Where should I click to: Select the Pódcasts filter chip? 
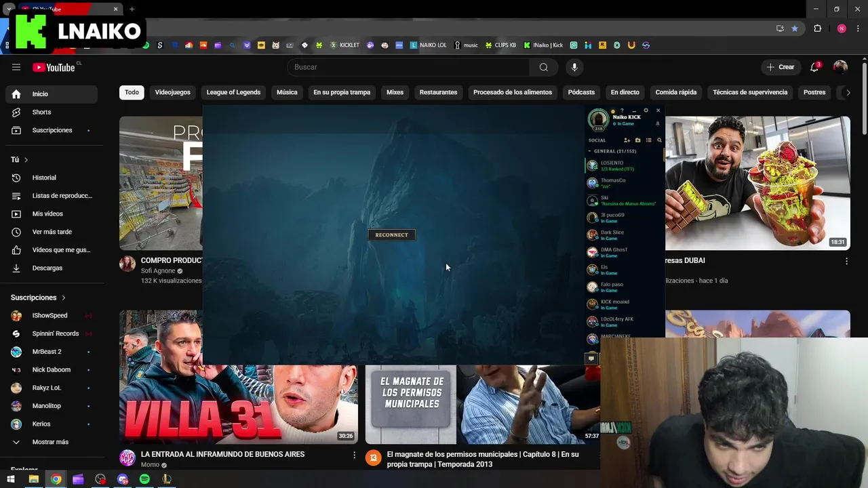click(581, 92)
